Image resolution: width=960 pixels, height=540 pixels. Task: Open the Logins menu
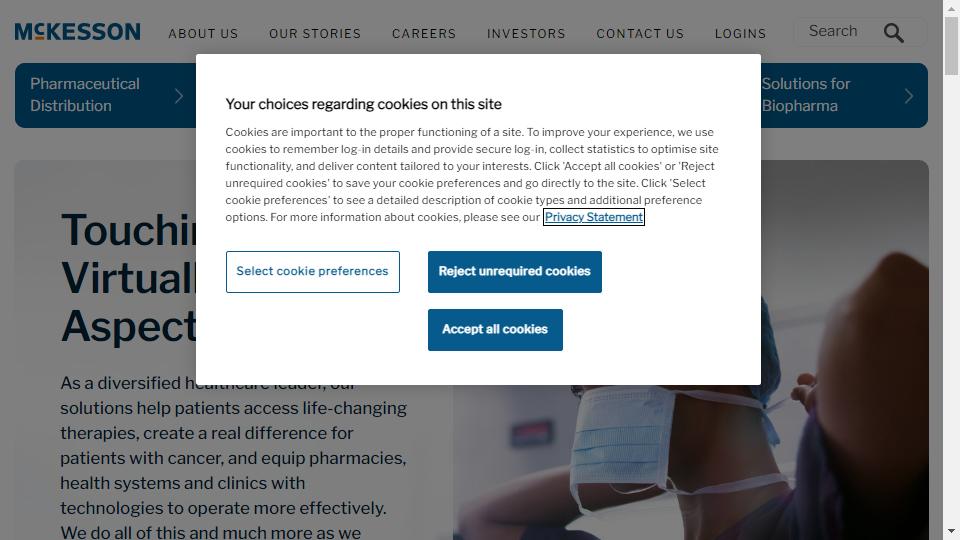740,34
